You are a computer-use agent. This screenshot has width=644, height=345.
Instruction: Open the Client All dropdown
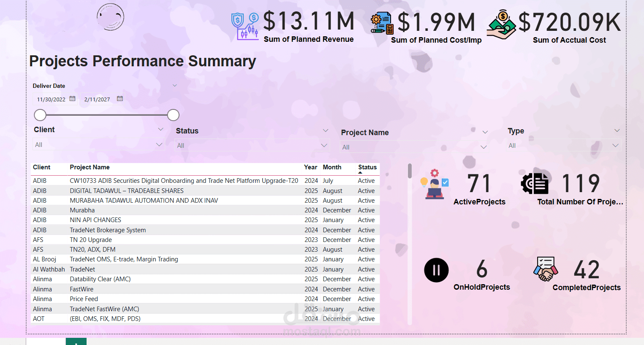99,145
